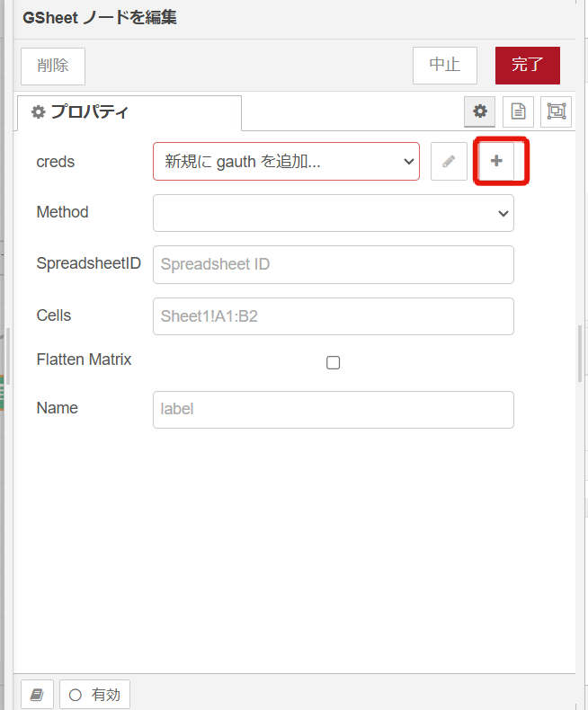This screenshot has height=710, width=588.
Task: Click the 完了 done button
Action: tap(527, 66)
